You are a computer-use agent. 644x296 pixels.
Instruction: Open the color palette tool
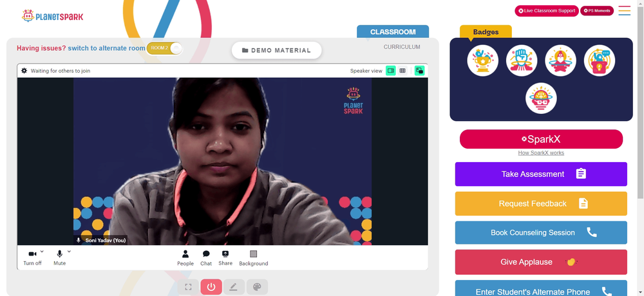pos(257,287)
